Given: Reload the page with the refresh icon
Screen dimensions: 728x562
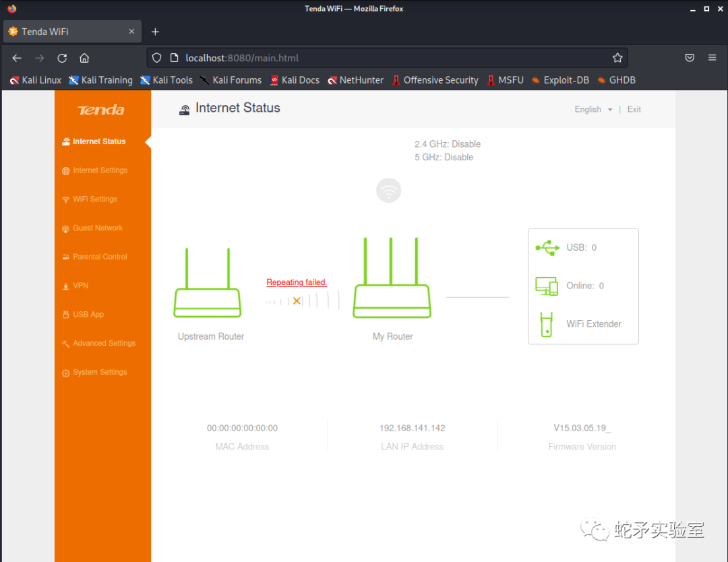Looking at the screenshot, I should point(62,58).
